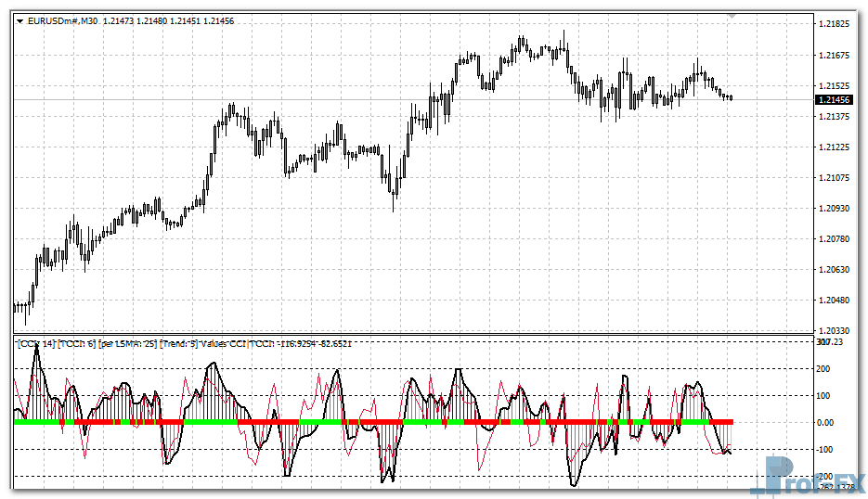Click the 1.21675 price scale label
Viewport: 868px width, 499px height.
[835, 55]
